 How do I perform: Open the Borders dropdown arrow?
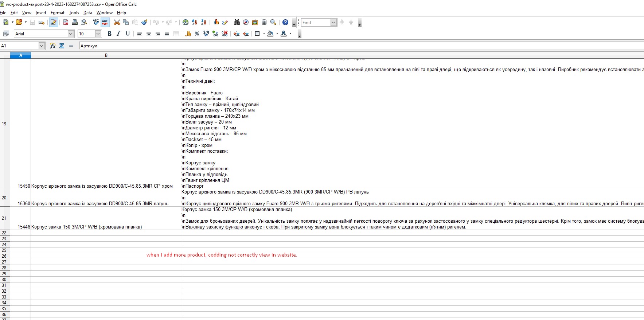coord(264,34)
